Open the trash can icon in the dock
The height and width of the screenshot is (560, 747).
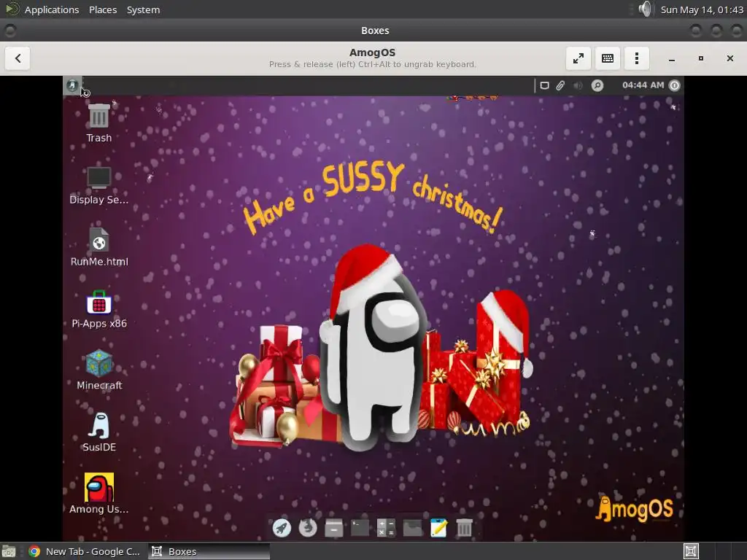465,528
